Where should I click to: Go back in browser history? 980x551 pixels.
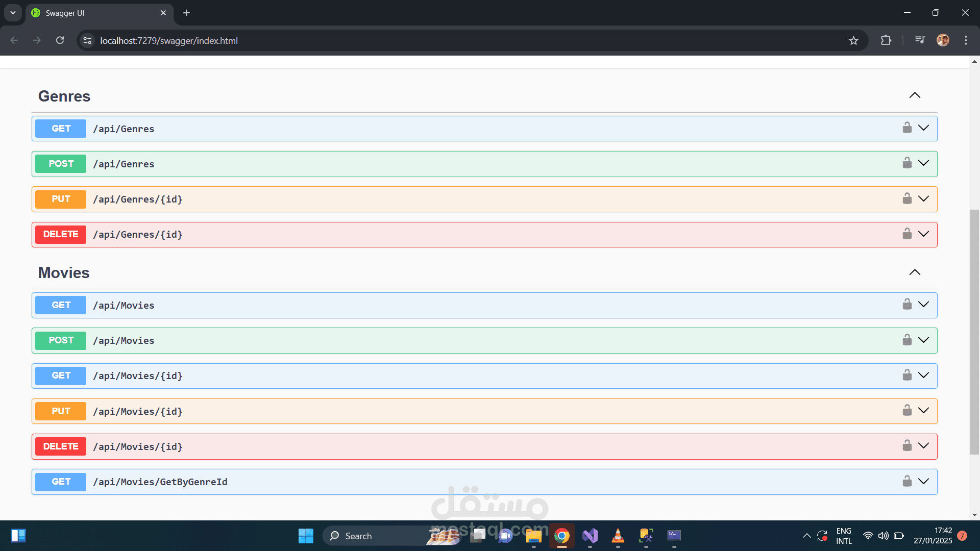14,40
